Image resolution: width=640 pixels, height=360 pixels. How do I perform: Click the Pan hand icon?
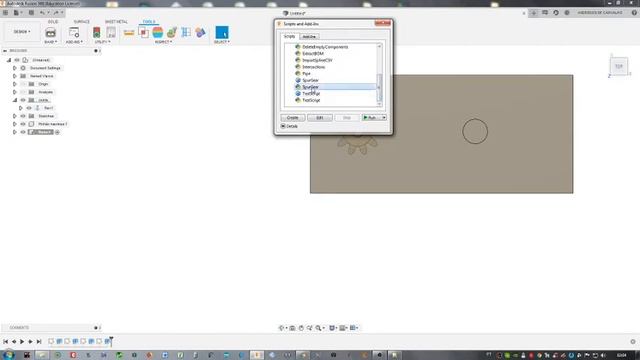pos(301,328)
